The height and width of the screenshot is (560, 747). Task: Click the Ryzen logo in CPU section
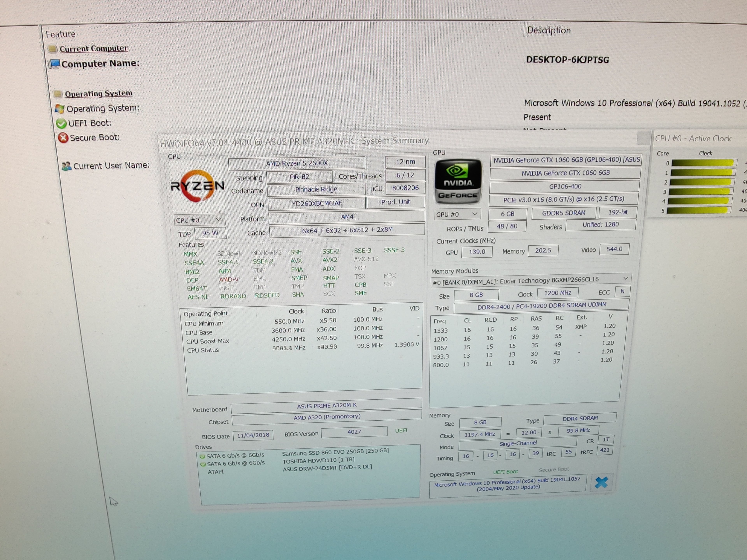point(197,186)
